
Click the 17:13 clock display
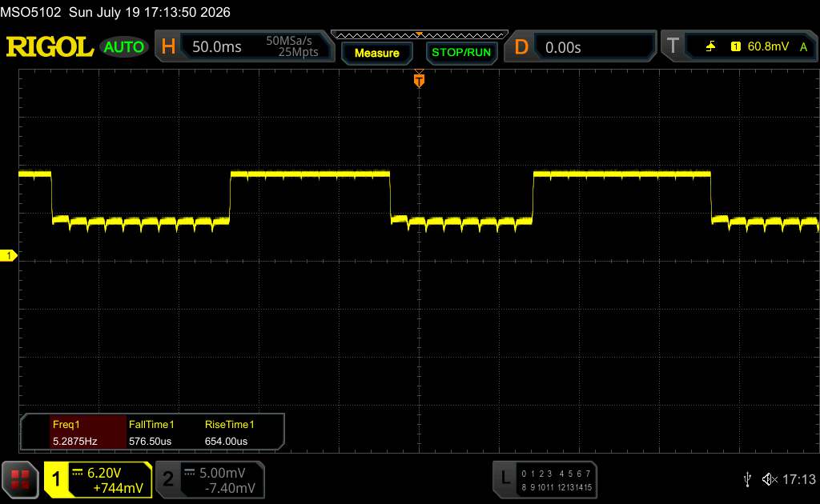(x=798, y=479)
